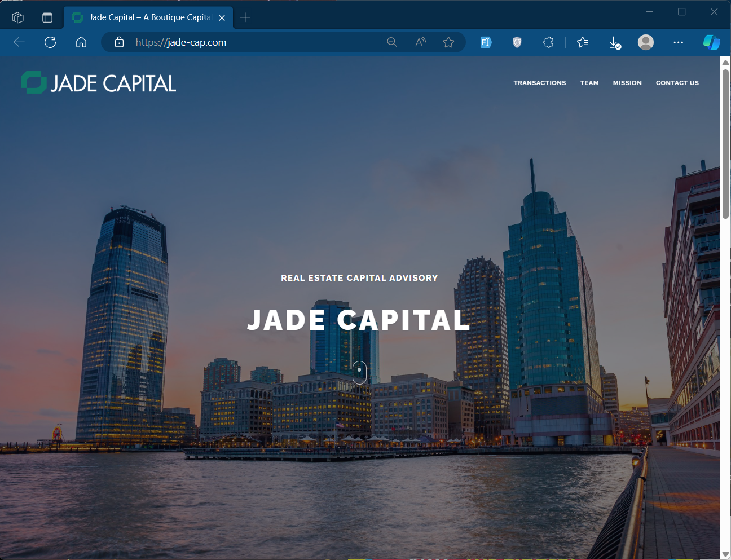Maximize the browser window
The image size is (731, 560).
tap(681, 12)
